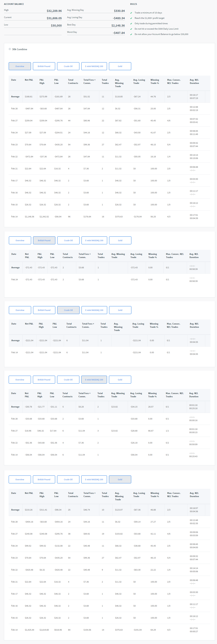Image resolution: width=217 pixels, height=644 pixels.
Task: Open E-mini NASDAQ 100 tab in the row with Crude Oil highlighted
Action: (94, 310)
